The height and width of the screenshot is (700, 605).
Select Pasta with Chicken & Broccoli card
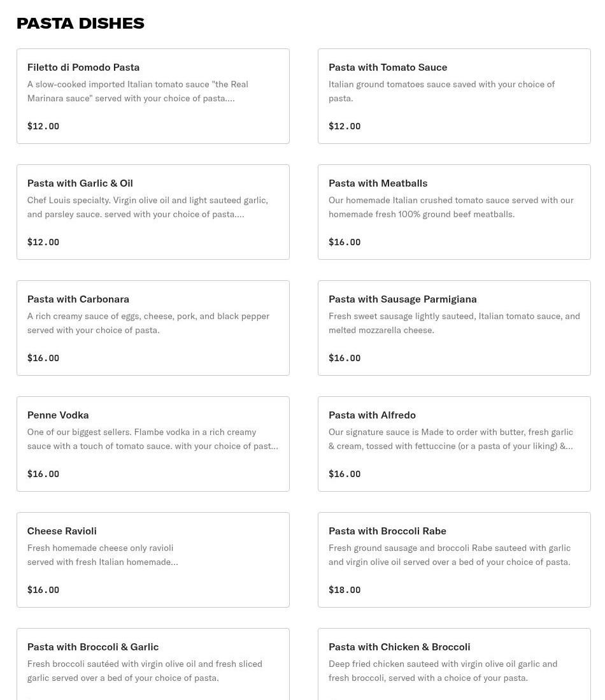tap(454, 664)
